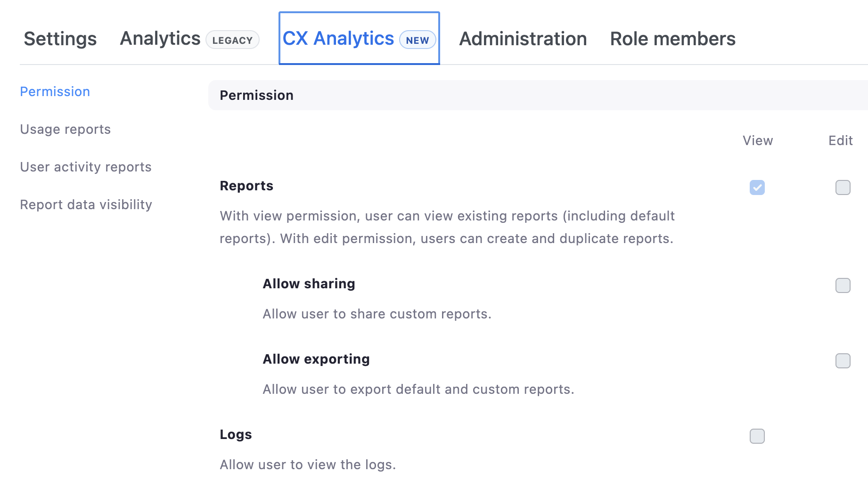Open the Role members tab

(x=672, y=39)
